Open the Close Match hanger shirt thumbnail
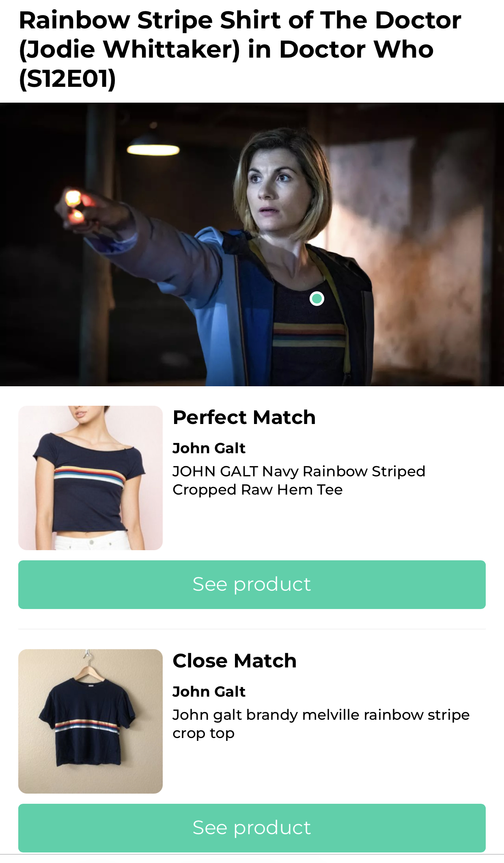The width and height of the screenshot is (504, 863). click(x=90, y=721)
